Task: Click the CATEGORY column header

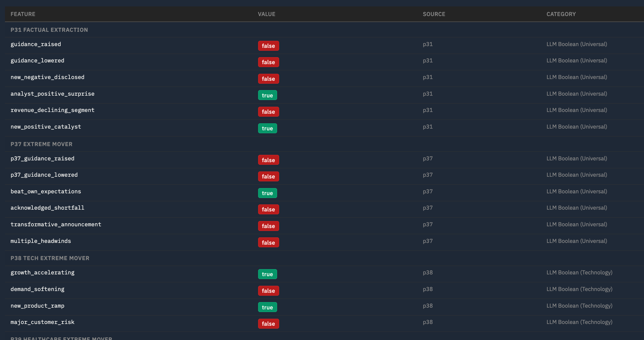Action: click(561, 14)
